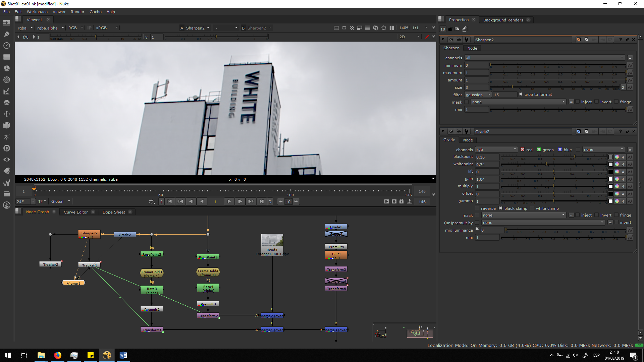Screen dimensions: 644x362
Task: Enable the white clamp checkbox
Action: point(532,208)
